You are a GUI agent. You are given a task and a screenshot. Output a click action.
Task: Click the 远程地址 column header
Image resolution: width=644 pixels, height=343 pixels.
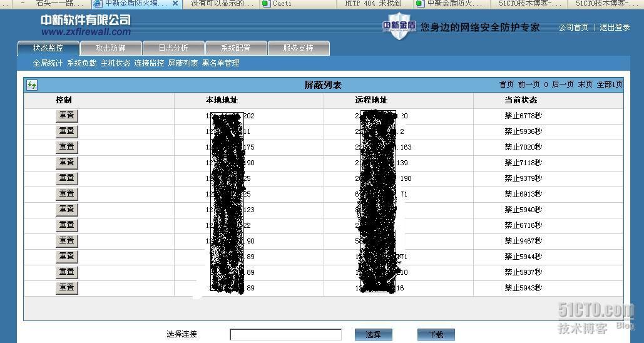(x=371, y=100)
